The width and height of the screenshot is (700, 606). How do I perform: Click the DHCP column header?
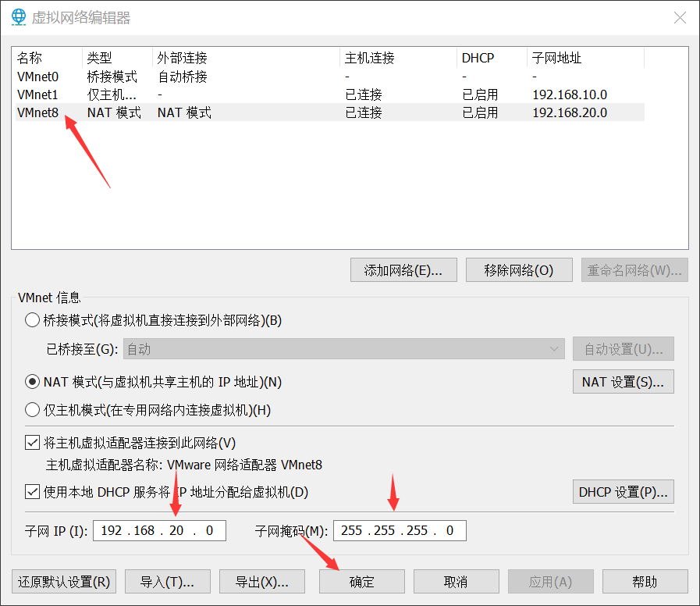492,58
